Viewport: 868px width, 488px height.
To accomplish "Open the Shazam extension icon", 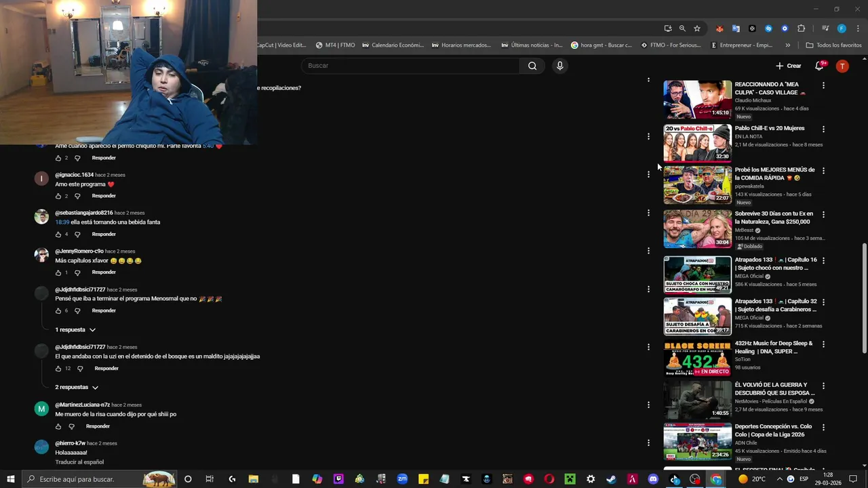I will (768, 28).
